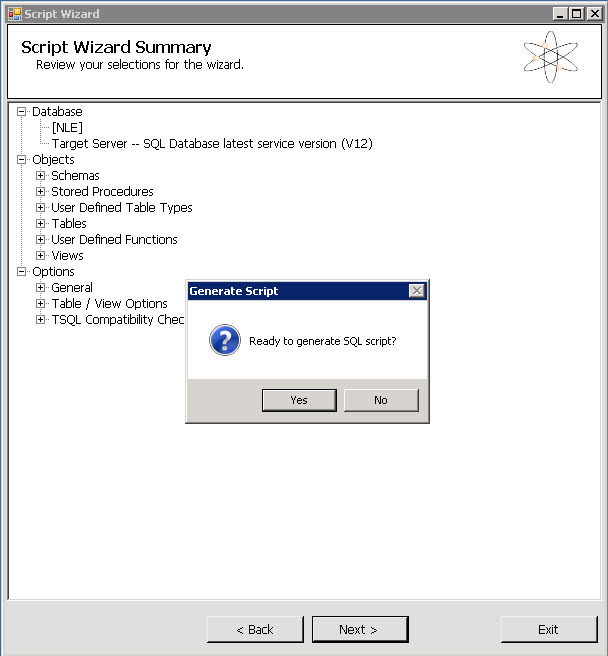Viewport: 608px width, 656px height.
Task: Click the atom logo in header
Action: tap(550, 57)
